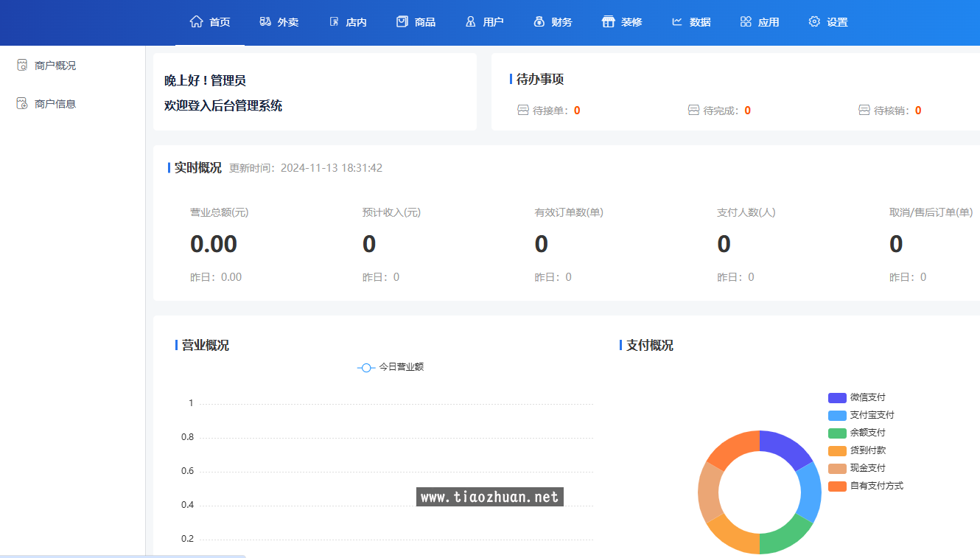Toggle 今日营业额 series in chart legend

coord(391,367)
